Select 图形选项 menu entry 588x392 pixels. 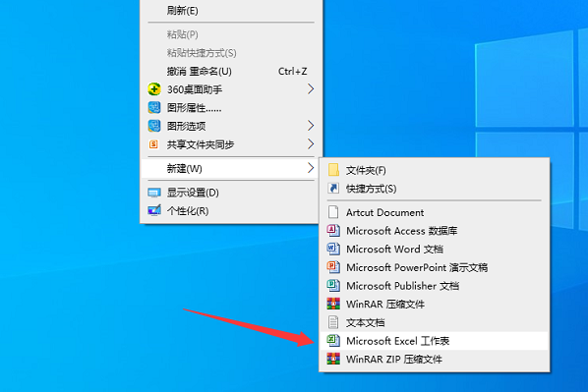pos(231,126)
